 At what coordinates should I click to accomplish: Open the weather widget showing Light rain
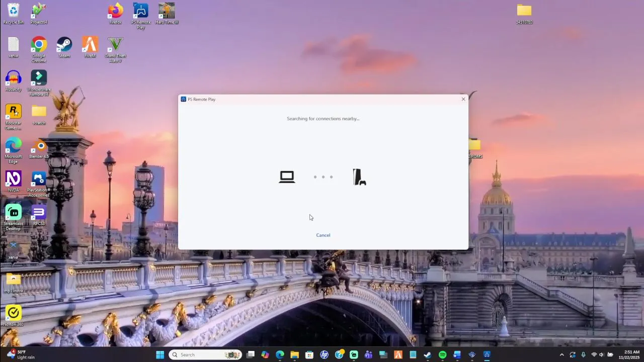(x=21, y=355)
